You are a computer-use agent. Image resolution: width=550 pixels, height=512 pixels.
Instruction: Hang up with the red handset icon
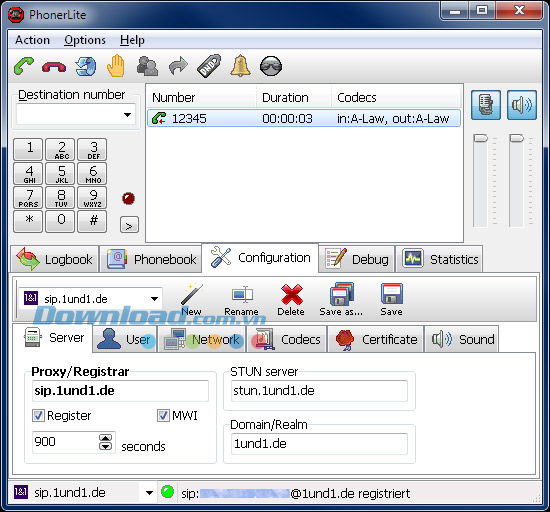pos(54,67)
